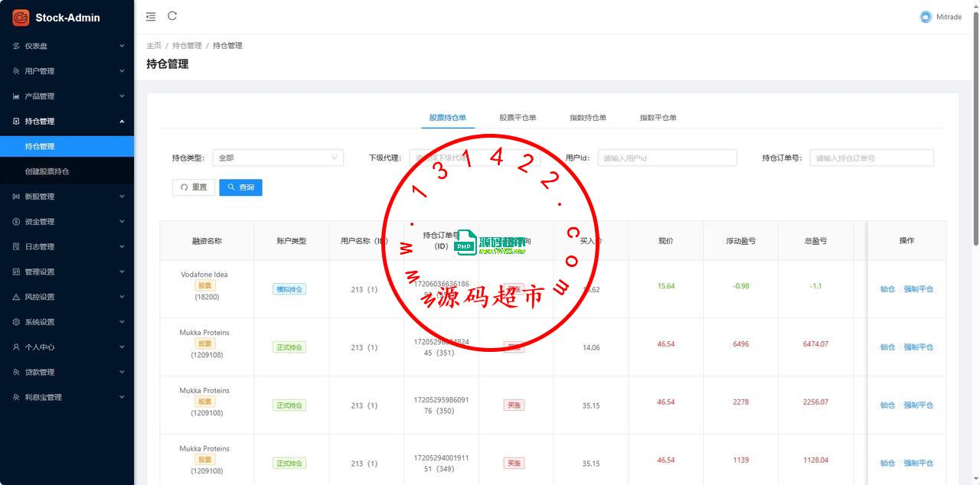
Task: Click the 风控设置 warning icon
Action: tap(16, 297)
